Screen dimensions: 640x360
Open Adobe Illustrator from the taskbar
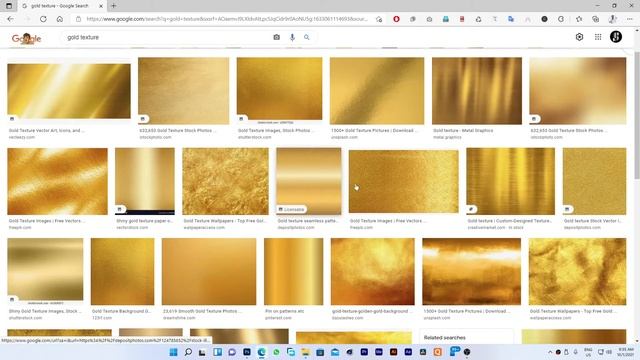[x=393, y=352]
